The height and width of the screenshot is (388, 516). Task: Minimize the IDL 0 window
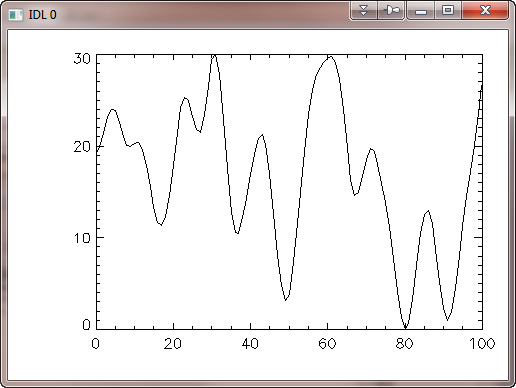[421, 11]
